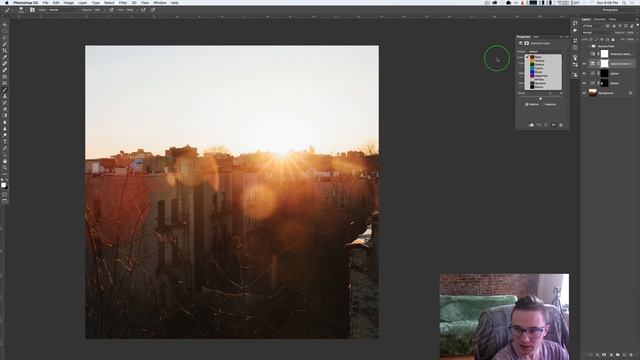Click the foreground color swatch

3,185
